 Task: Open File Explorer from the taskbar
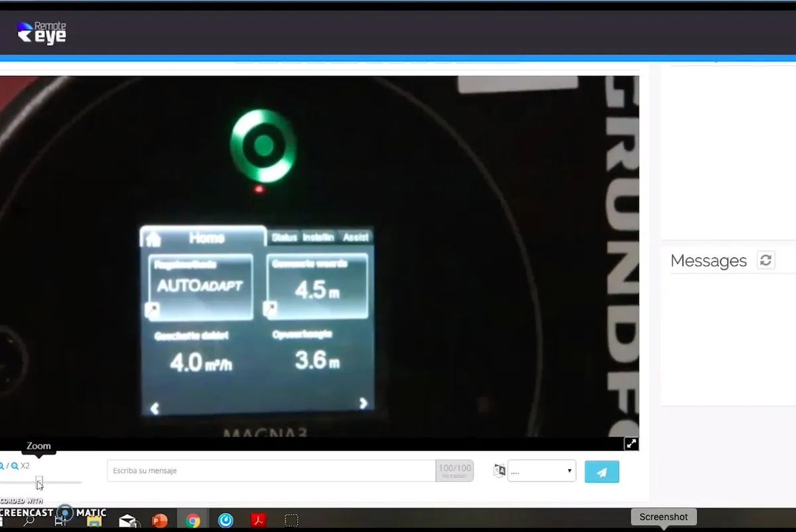(x=94, y=521)
